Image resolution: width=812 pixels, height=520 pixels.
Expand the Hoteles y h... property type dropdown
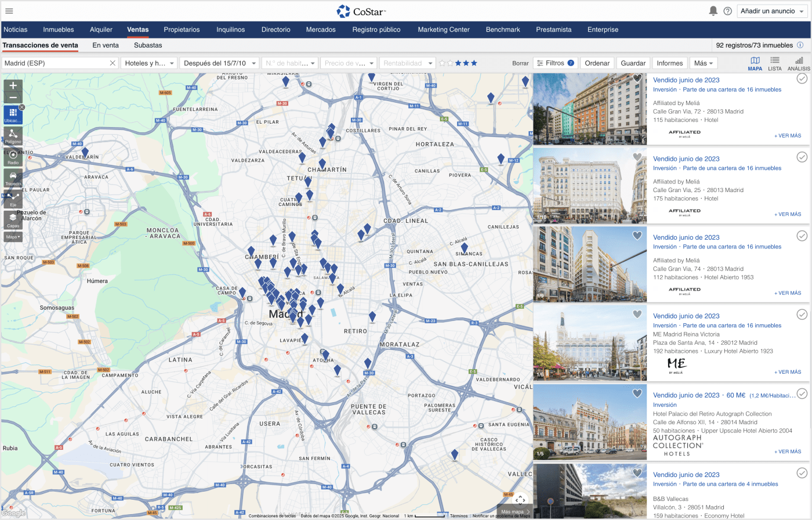(x=149, y=63)
